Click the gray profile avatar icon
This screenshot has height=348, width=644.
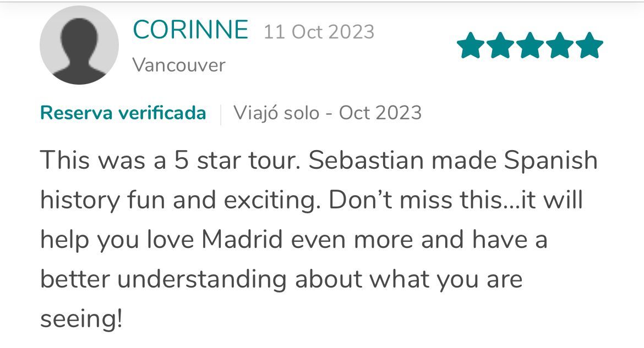[x=79, y=45]
